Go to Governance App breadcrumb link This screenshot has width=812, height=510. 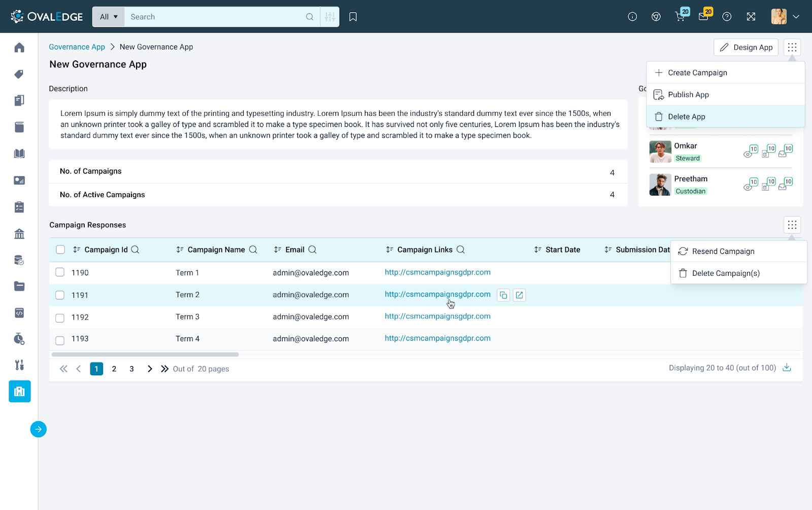(x=77, y=47)
